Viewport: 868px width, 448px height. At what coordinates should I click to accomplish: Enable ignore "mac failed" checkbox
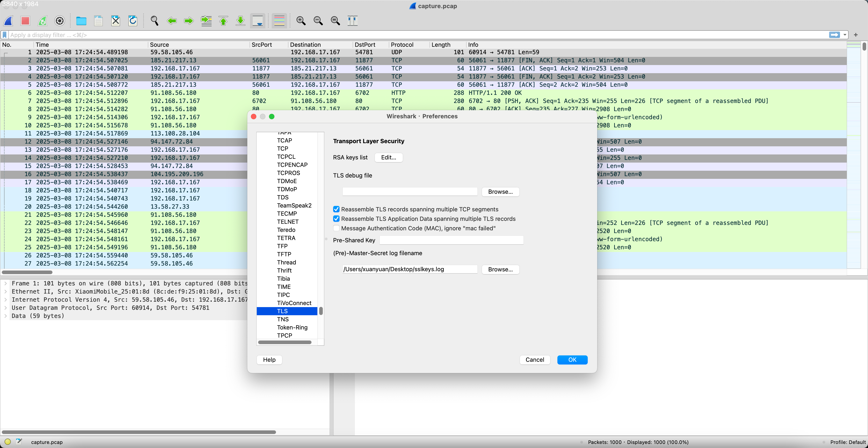pyautogui.click(x=336, y=228)
